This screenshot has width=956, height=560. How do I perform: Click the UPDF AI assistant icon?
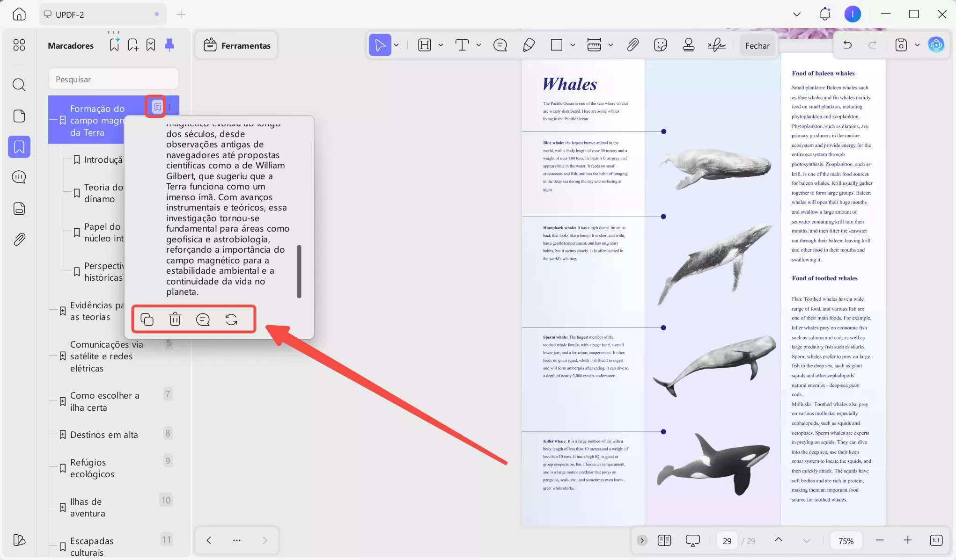(x=936, y=45)
